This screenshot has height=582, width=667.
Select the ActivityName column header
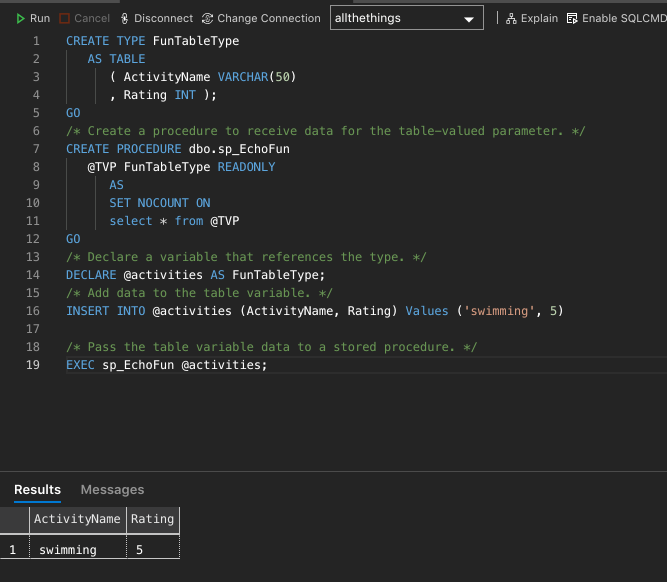[x=78, y=519]
